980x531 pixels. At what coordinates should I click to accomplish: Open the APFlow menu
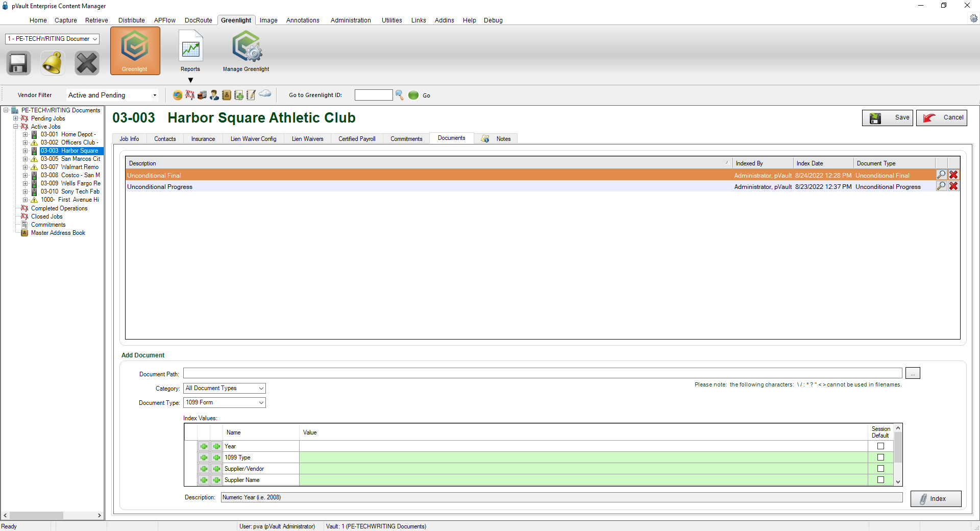tap(165, 20)
